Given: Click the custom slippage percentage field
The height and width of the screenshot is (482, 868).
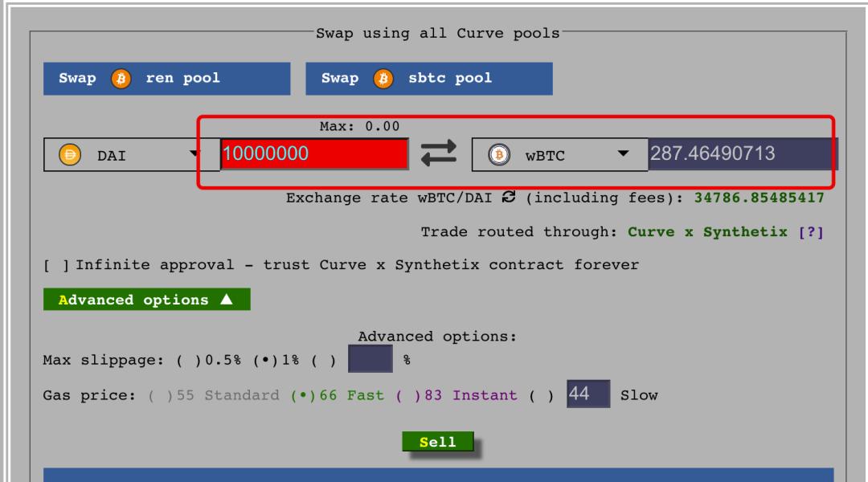Looking at the screenshot, I should 371,358.
